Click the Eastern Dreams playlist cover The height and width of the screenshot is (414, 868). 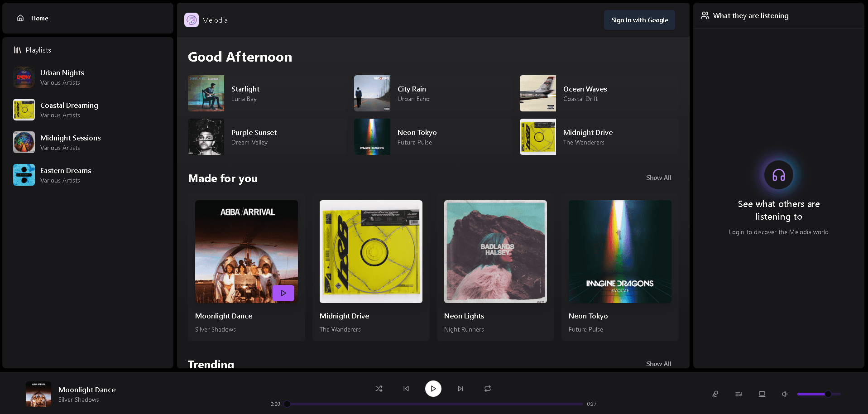24,175
